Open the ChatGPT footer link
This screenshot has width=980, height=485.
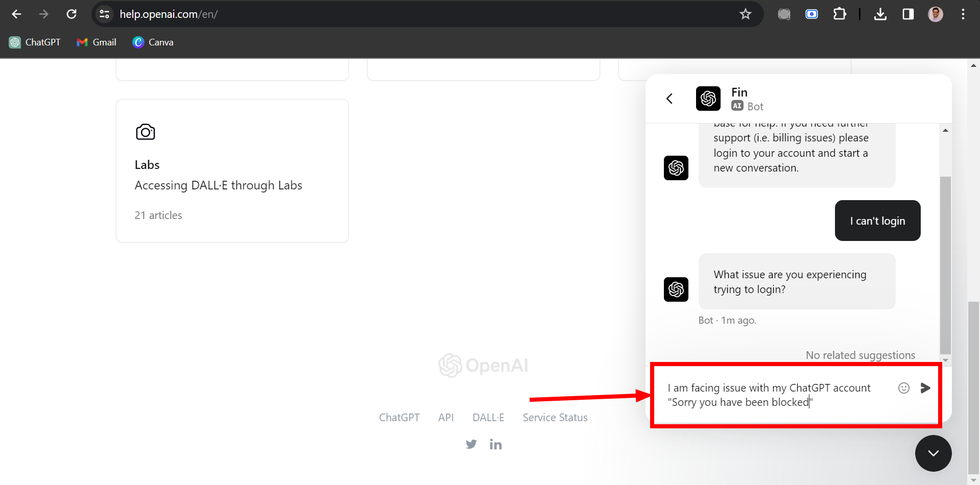click(399, 418)
